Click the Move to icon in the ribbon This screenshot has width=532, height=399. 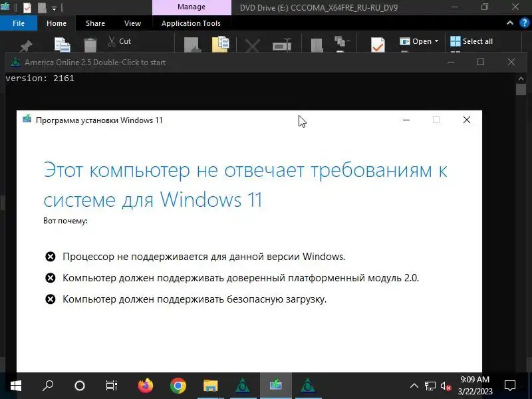(193, 45)
